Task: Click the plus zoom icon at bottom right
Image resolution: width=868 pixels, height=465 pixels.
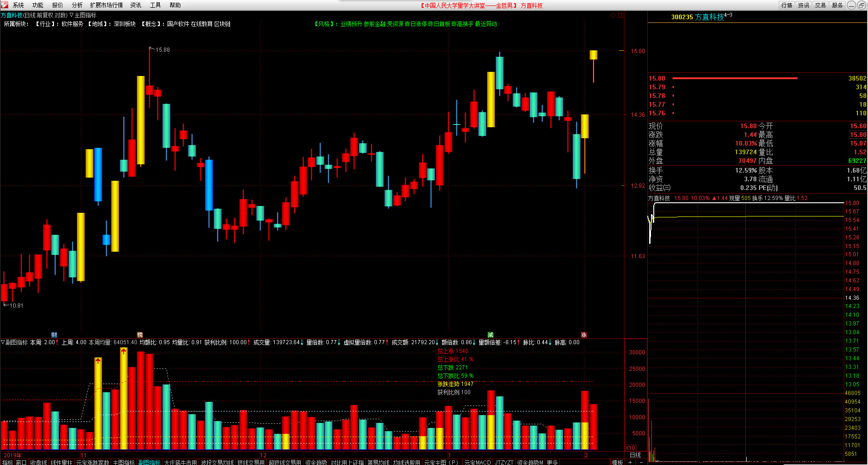Action: coord(630,462)
